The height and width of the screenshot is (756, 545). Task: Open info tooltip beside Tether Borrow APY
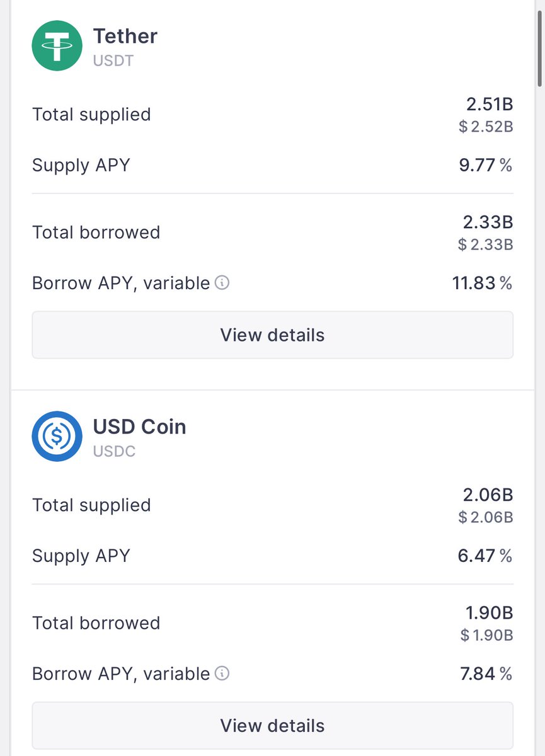(x=222, y=283)
